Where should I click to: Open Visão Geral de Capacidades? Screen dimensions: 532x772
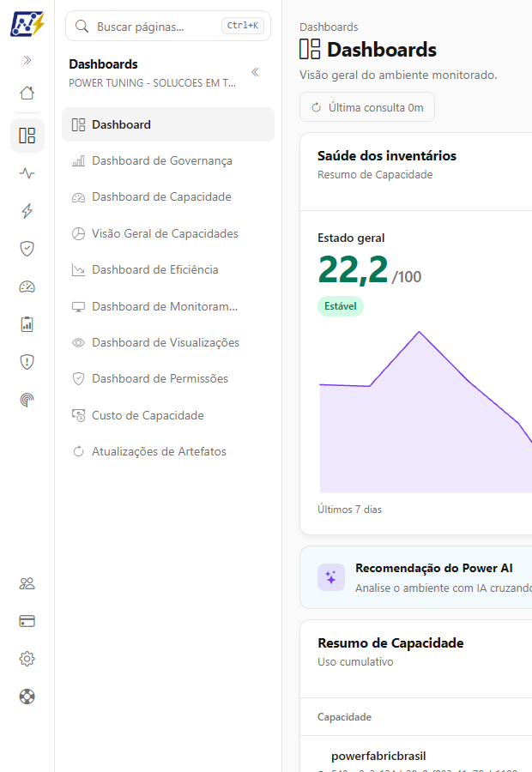(x=168, y=233)
